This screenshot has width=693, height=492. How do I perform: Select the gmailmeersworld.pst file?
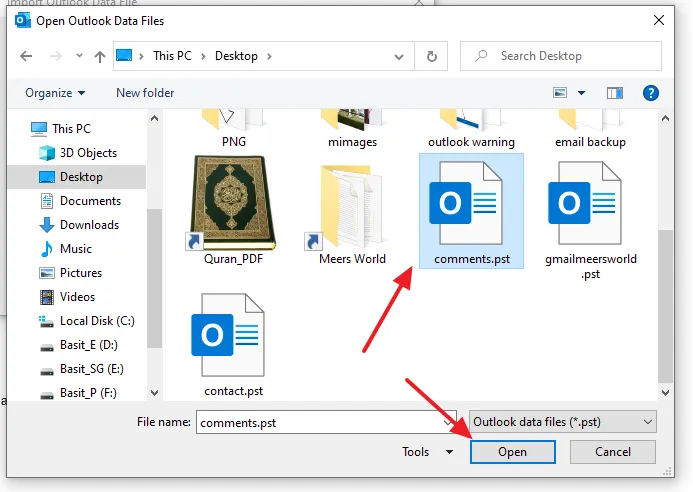click(590, 219)
